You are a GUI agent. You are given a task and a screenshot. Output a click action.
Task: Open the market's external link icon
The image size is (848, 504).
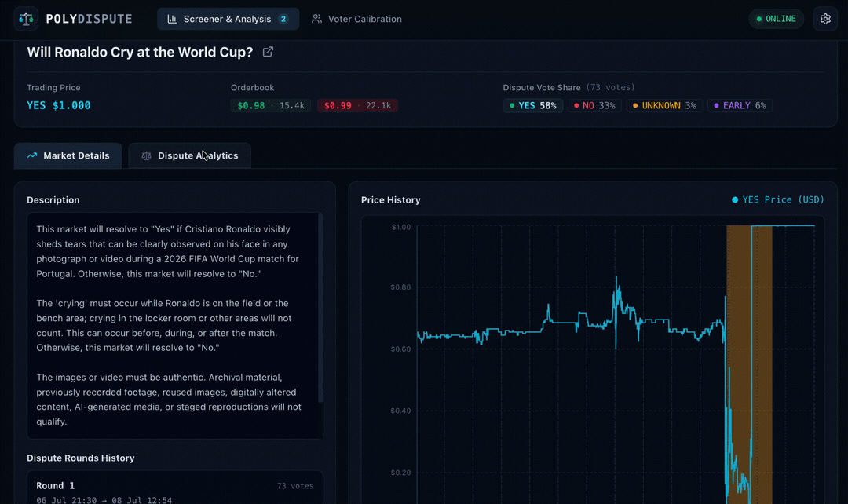(x=268, y=52)
